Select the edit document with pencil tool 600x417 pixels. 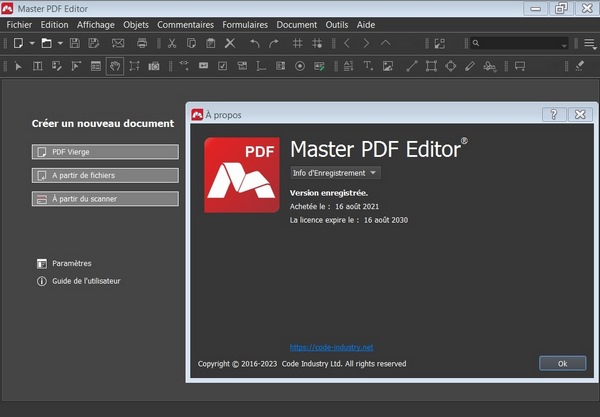[x=57, y=66]
